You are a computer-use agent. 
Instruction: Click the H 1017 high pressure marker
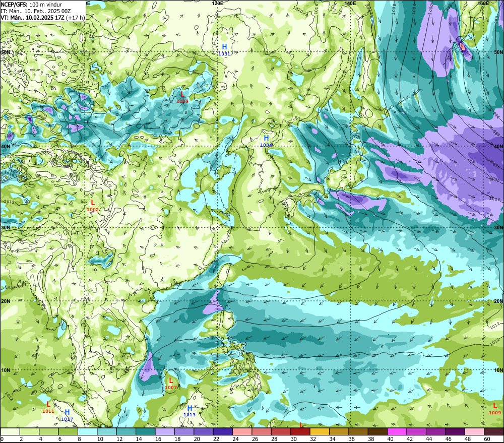[67, 415]
